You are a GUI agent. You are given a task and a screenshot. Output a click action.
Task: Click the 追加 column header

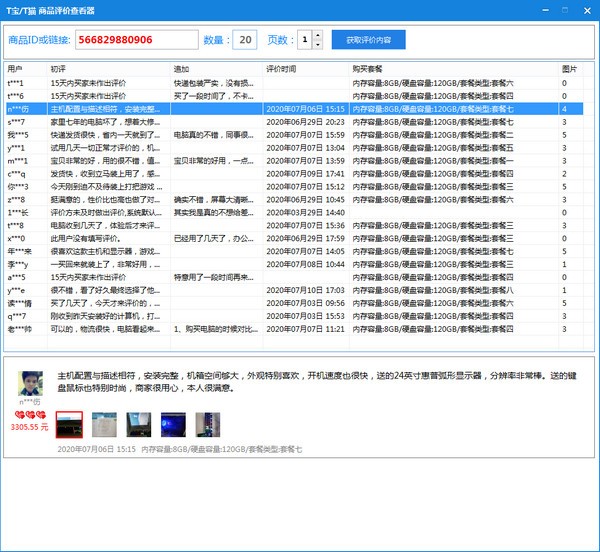pos(215,69)
